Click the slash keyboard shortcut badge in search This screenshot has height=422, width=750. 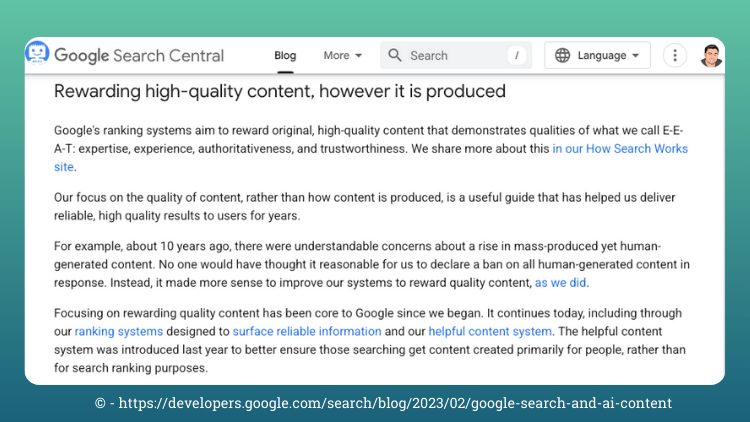[x=517, y=56]
